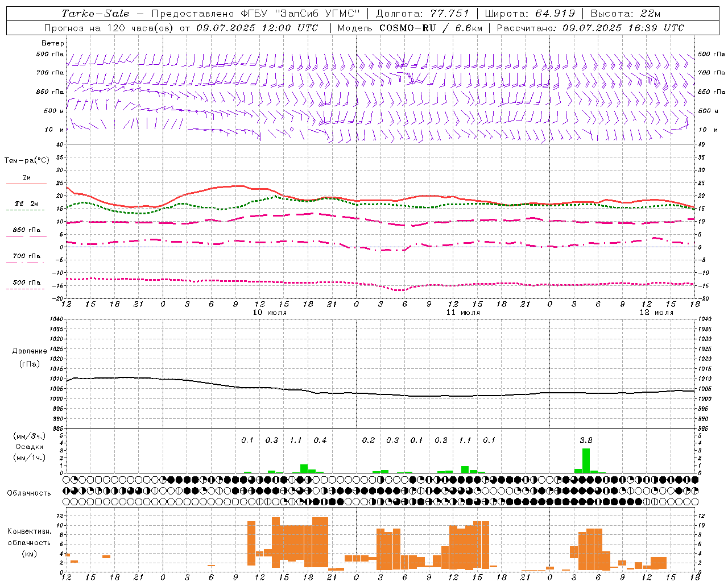
Task: Click the 0.2 precipitation value
Action: (369, 440)
